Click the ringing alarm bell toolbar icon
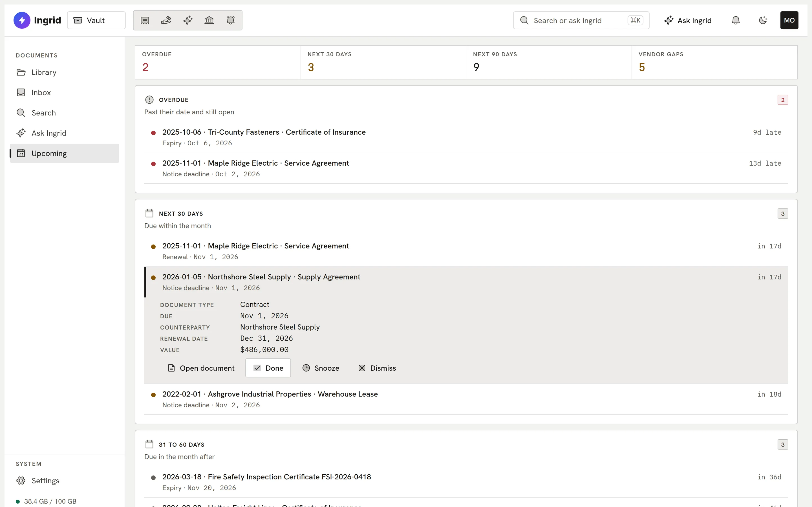This screenshot has height=507, width=812. click(231, 21)
